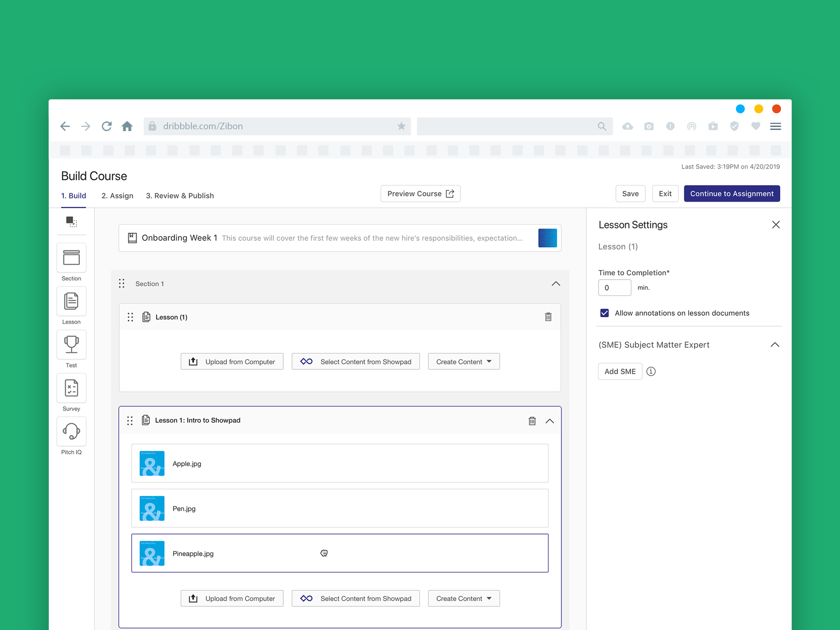Click the Pitch IQ headset icon
840x630 pixels.
[71, 432]
